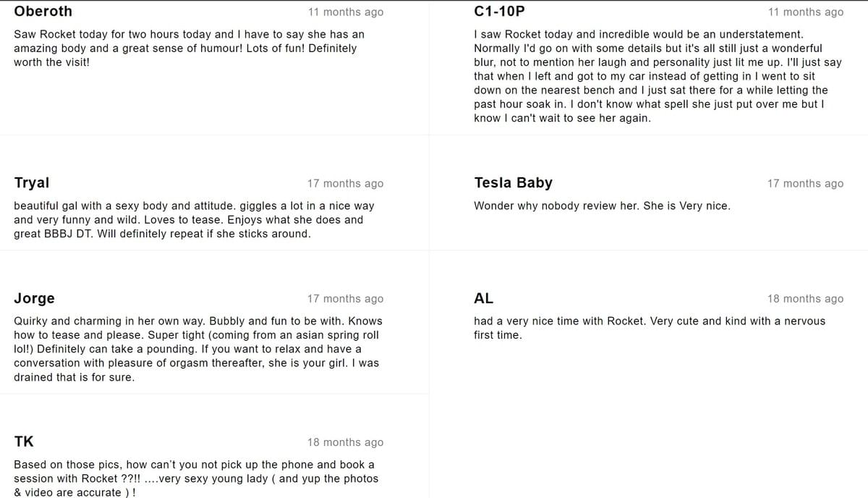
Task: Click Tryal's 17 months ago timestamp
Action: [346, 184]
